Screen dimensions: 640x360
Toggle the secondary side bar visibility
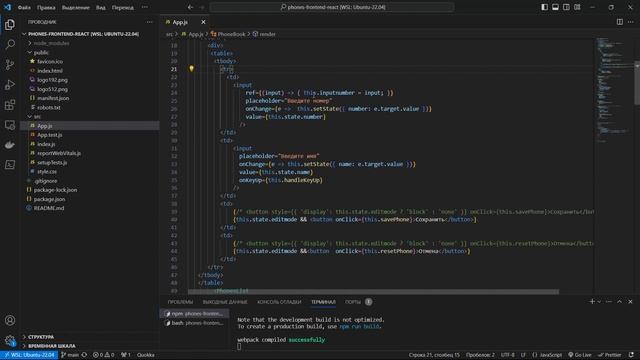pos(566,7)
